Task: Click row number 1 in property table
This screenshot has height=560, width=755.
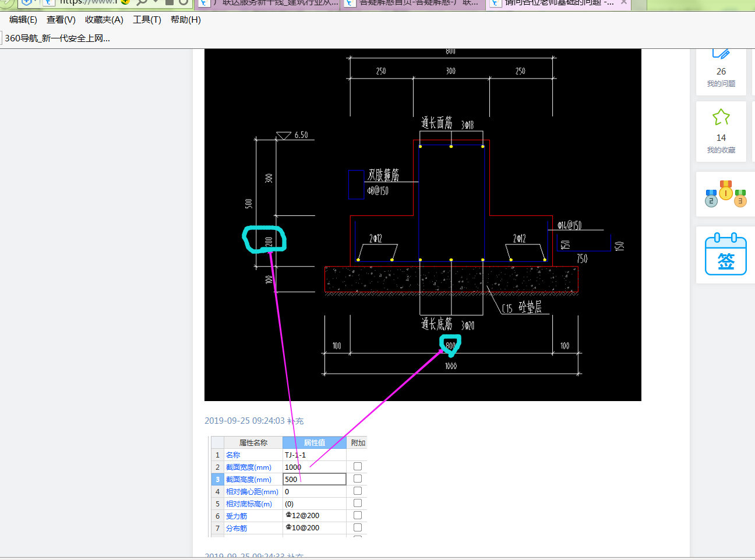Action: tap(217, 455)
